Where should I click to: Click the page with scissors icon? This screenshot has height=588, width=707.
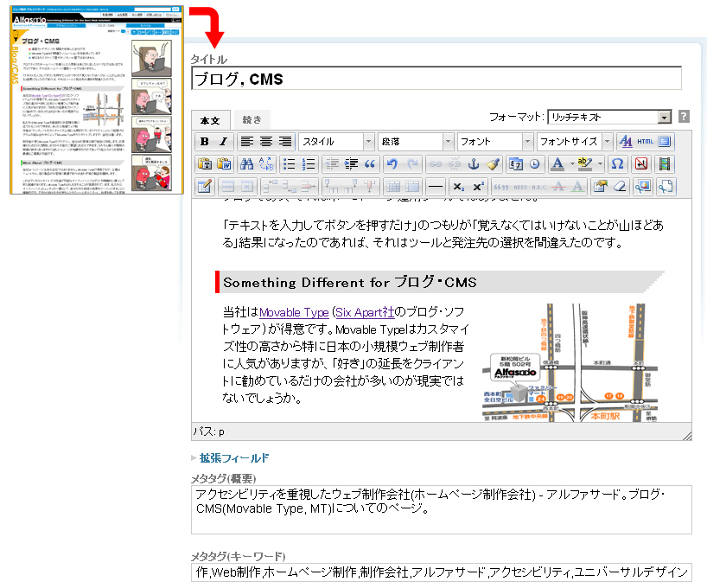pos(666,187)
